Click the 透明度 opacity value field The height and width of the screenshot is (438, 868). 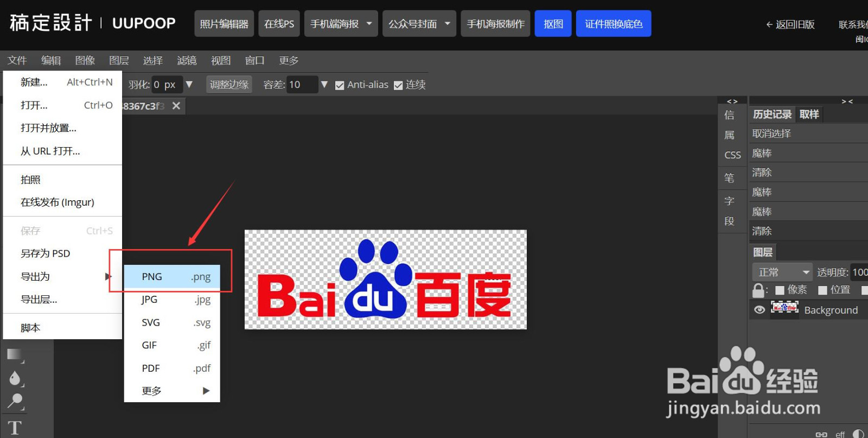(859, 272)
